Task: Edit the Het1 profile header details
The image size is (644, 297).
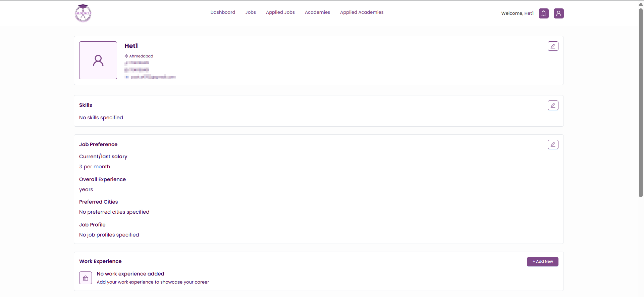Action: 553,46
